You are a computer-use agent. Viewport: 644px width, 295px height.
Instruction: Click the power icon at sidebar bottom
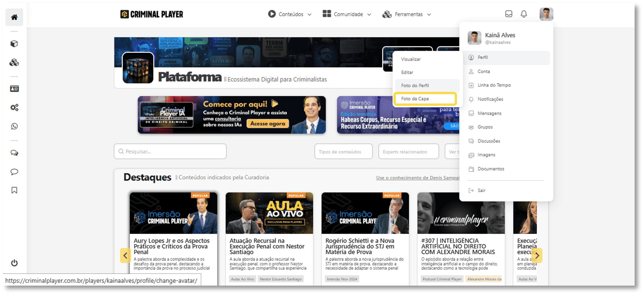tap(14, 263)
